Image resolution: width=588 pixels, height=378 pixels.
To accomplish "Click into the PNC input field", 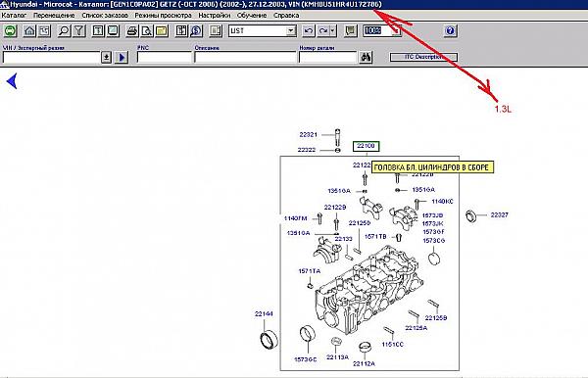I will point(165,58).
